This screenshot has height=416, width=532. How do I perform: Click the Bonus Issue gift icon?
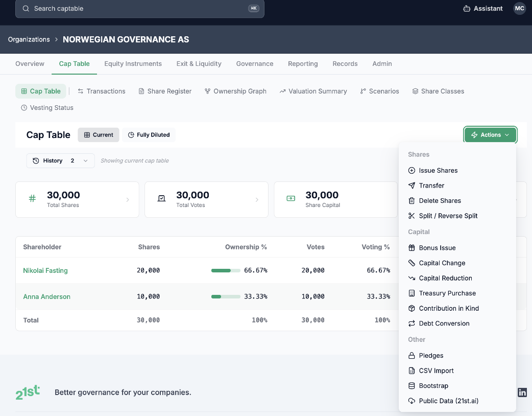coord(412,248)
